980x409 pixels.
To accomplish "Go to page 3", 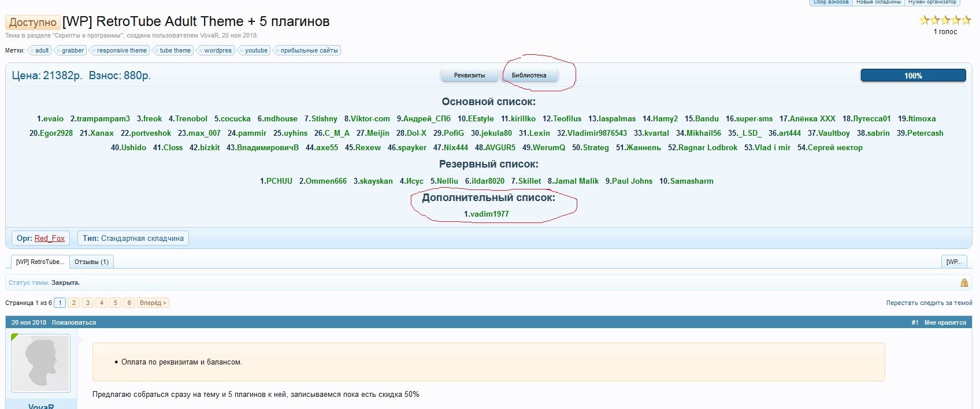I will click(87, 303).
